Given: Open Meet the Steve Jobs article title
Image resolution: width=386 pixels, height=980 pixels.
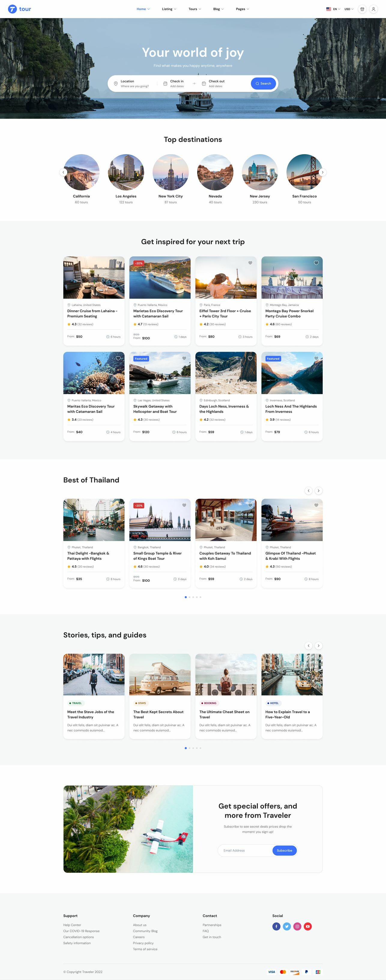Looking at the screenshot, I should click(91, 714).
